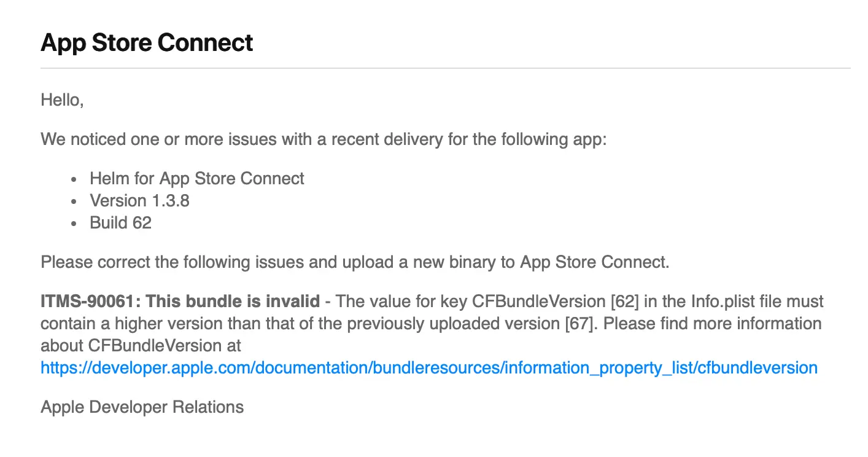Click the 'Apple Developer Relations' signature
Screen dimensions: 868x457
(142, 407)
